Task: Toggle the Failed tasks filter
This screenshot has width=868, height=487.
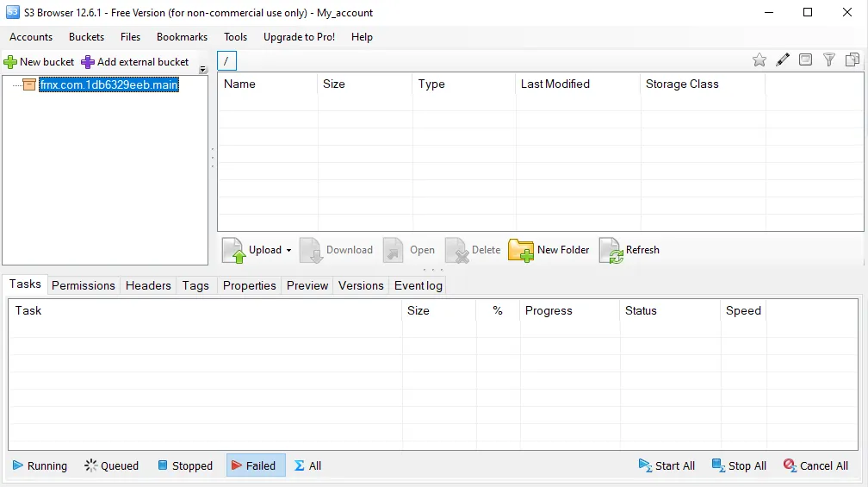Action: (x=255, y=466)
